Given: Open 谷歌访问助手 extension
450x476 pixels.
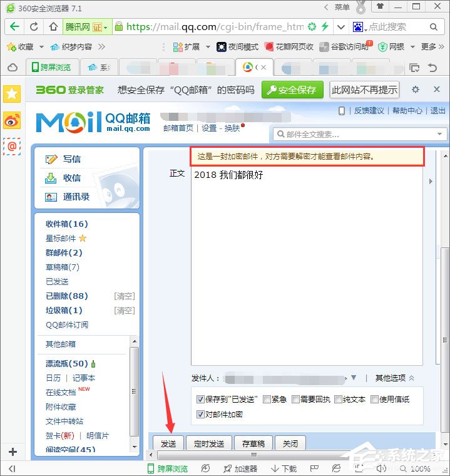Looking at the screenshot, I should (x=345, y=47).
